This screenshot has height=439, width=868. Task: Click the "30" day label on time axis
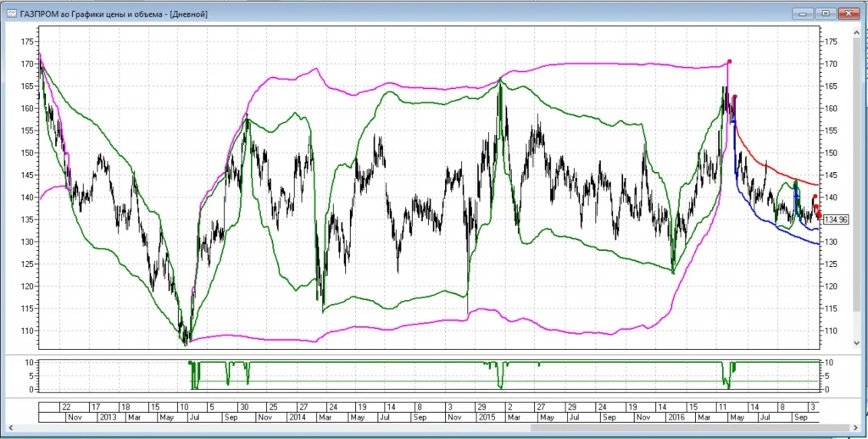(242, 407)
